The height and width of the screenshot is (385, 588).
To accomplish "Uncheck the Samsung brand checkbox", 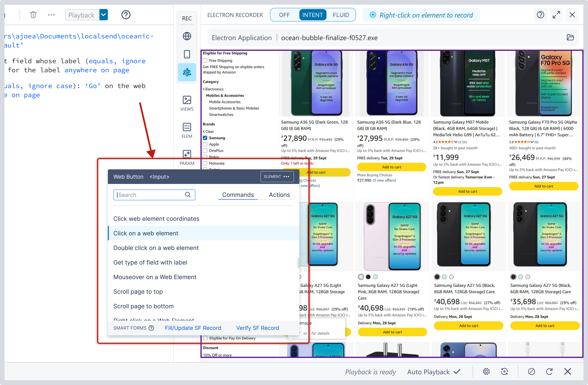I will click(x=205, y=138).
